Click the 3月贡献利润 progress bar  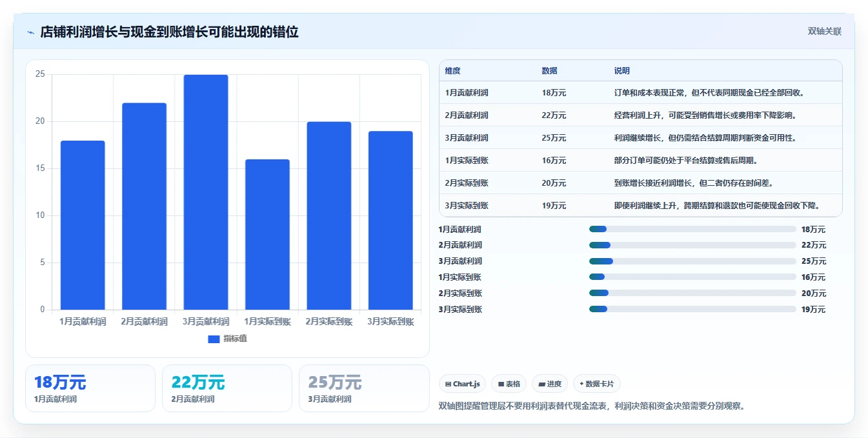coord(692,261)
